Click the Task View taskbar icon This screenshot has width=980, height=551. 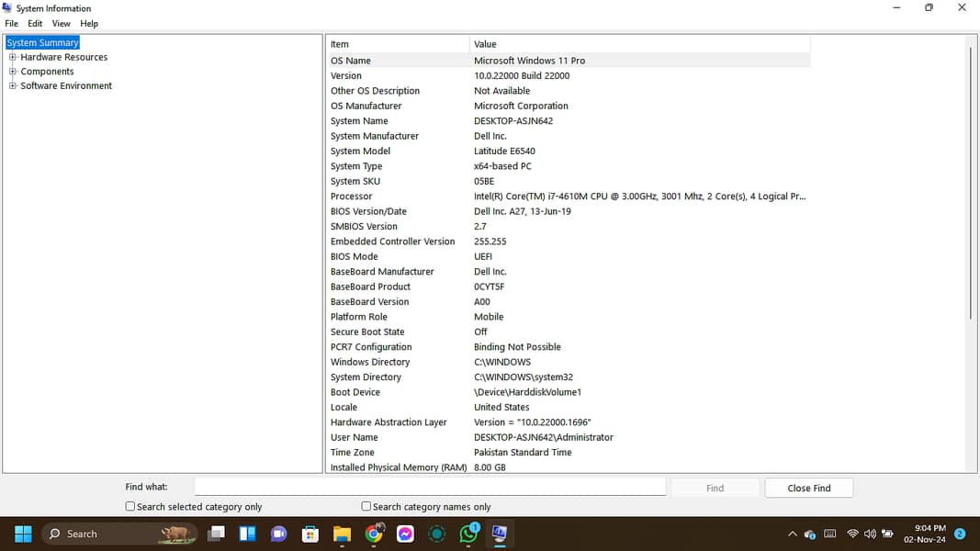[216, 534]
